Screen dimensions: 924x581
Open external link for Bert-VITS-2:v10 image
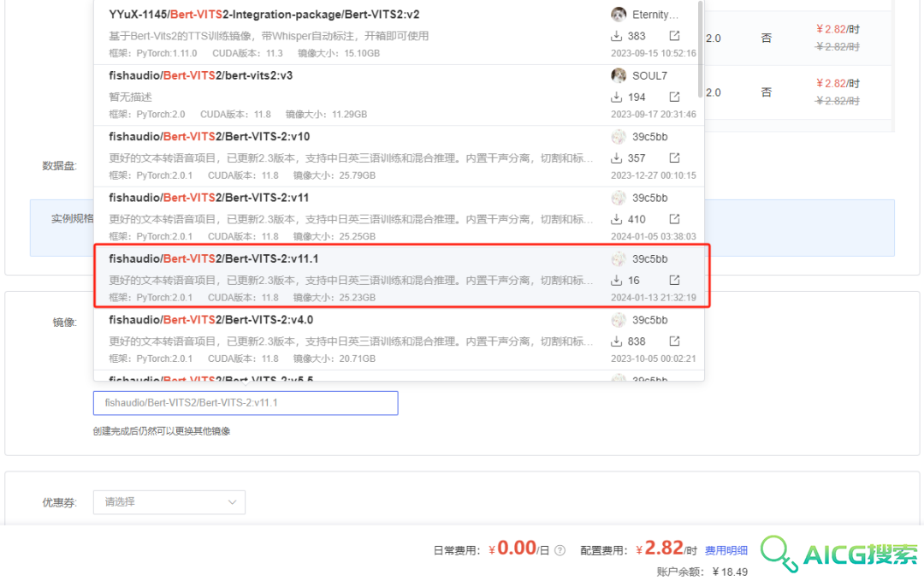[x=675, y=158]
